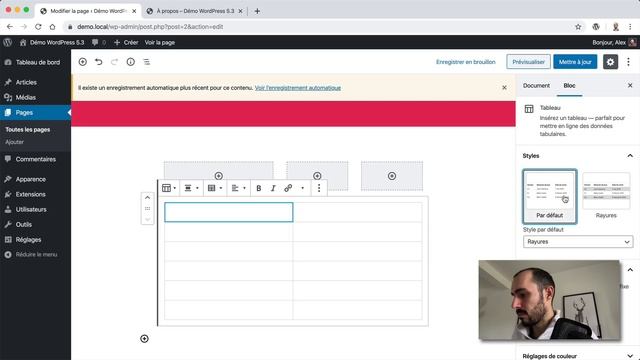The image size is (640, 360).
Task: Open content structure info icon
Action: pos(131,62)
